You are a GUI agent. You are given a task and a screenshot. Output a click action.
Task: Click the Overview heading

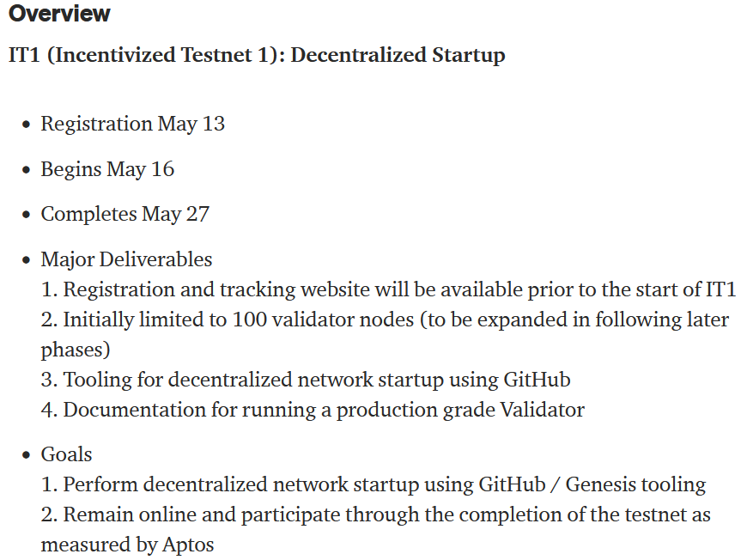[59, 15]
